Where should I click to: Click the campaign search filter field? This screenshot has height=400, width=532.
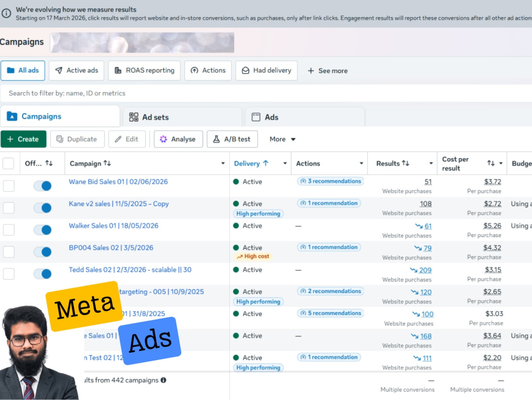pos(266,93)
